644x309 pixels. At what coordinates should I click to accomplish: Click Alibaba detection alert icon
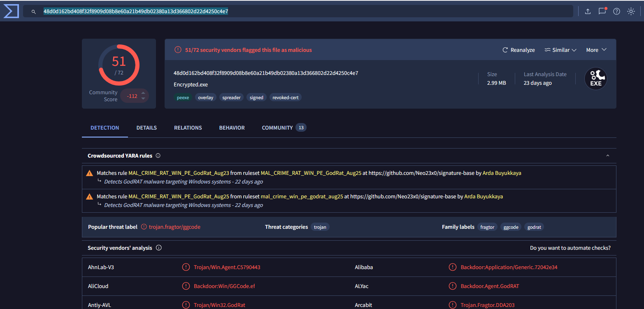click(453, 267)
